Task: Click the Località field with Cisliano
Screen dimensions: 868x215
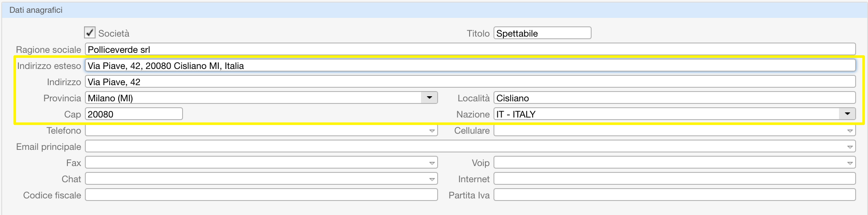Action: [x=674, y=98]
